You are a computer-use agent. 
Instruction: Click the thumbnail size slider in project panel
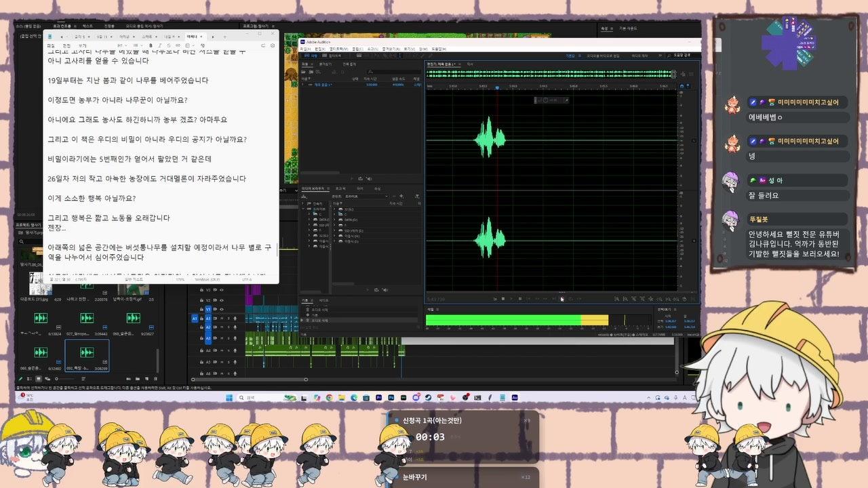66,379
